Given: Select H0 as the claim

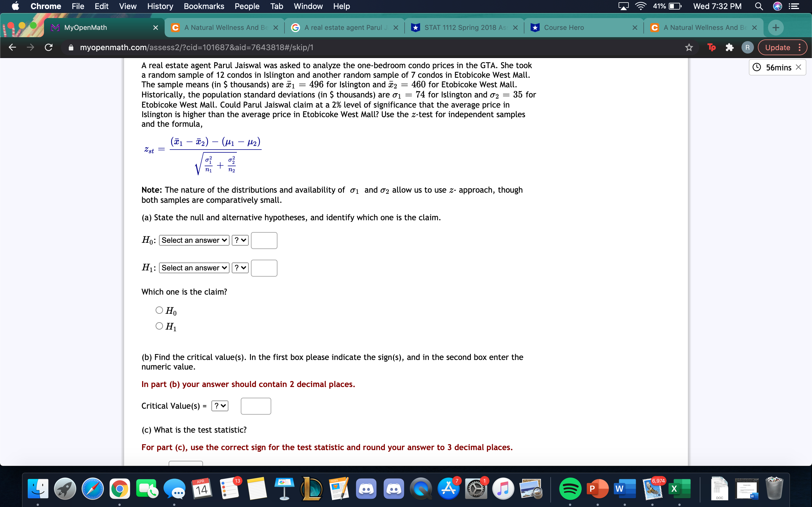Looking at the screenshot, I should tap(159, 310).
